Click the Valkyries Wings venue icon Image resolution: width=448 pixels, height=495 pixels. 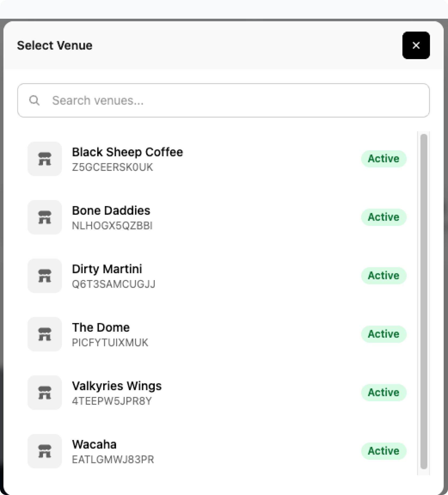tap(45, 393)
